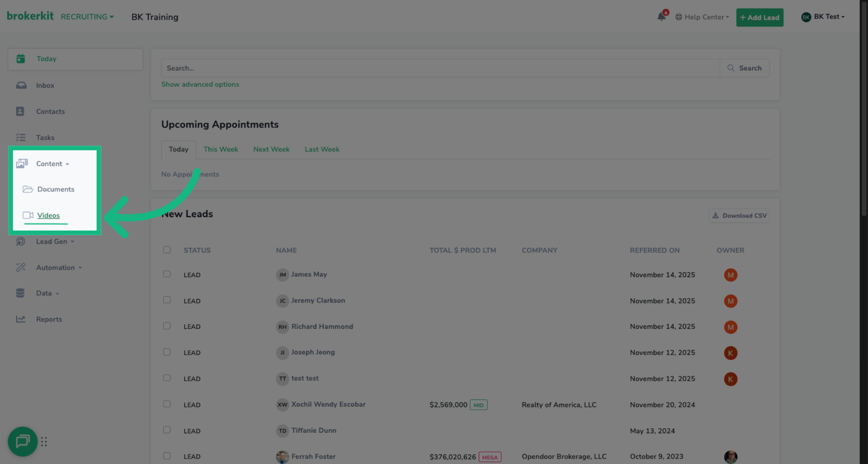Image resolution: width=868 pixels, height=464 pixels.
Task: Select the Contacts sidebar icon
Action: 20,111
